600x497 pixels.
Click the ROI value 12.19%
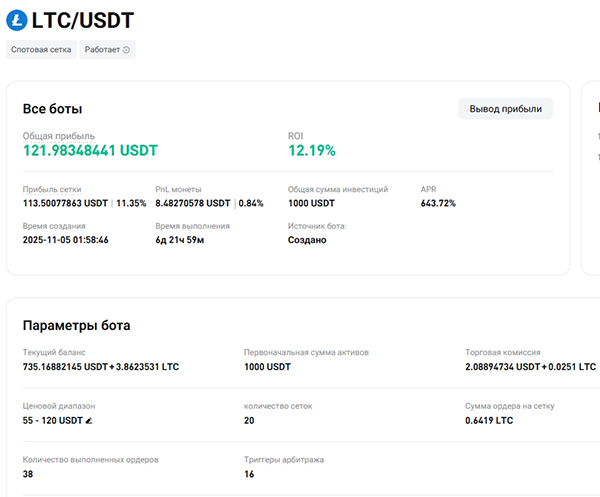point(312,151)
